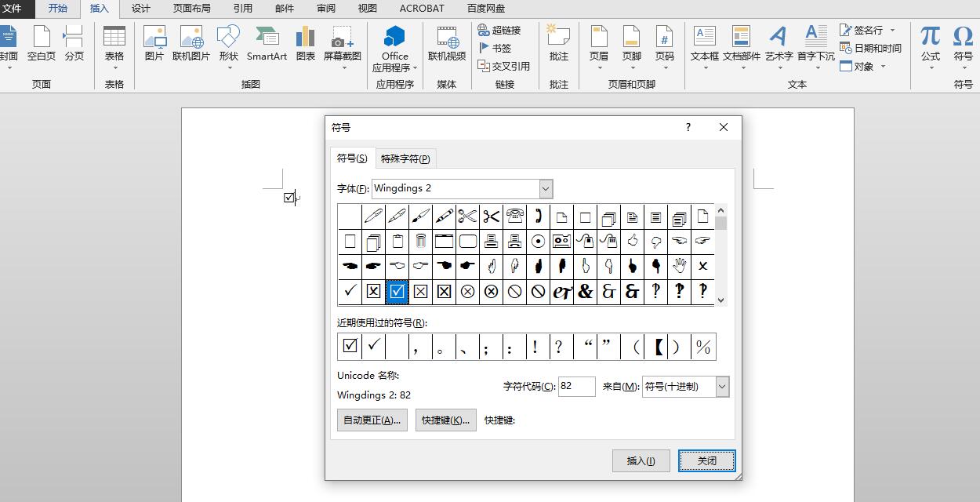Click the 快捷键 shortcut key button
Screen dimensions: 980x502
coord(445,420)
